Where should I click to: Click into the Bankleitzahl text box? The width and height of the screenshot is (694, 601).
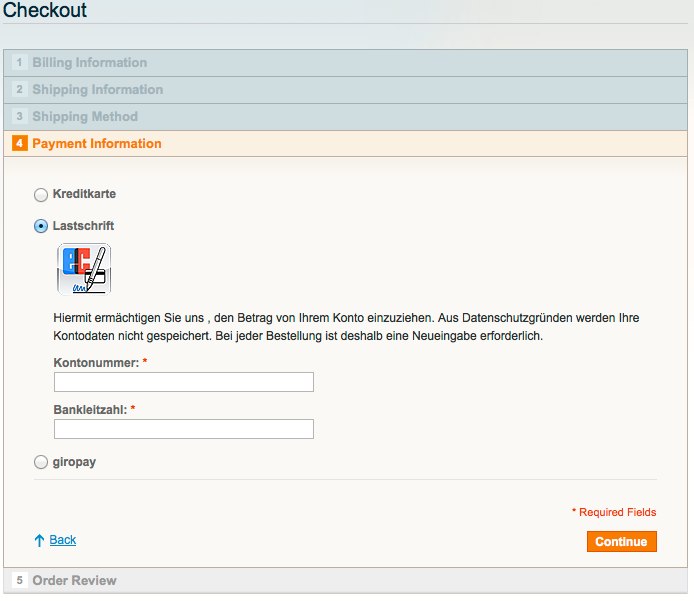click(184, 429)
